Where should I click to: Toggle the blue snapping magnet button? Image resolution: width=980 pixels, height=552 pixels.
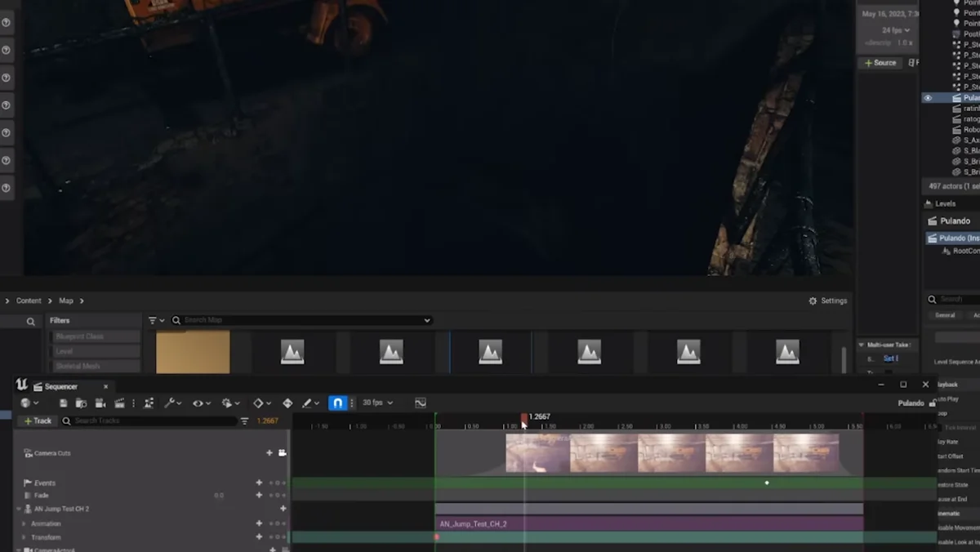click(337, 403)
